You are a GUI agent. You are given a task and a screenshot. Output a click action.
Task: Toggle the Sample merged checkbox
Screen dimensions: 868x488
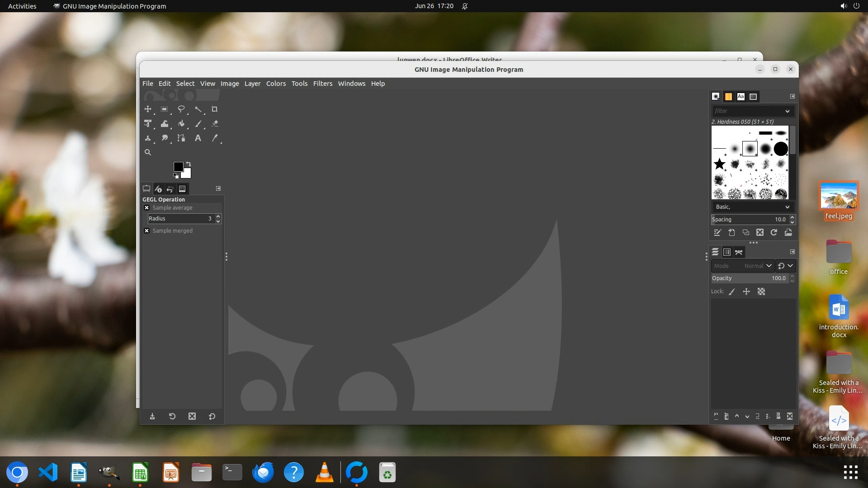pos(147,231)
